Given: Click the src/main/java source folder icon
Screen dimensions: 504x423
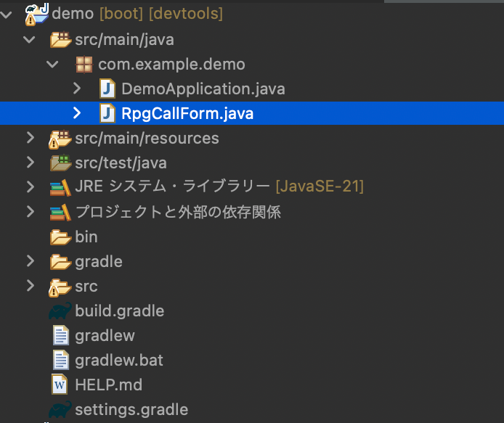Looking at the screenshot, I should point(60,39).
